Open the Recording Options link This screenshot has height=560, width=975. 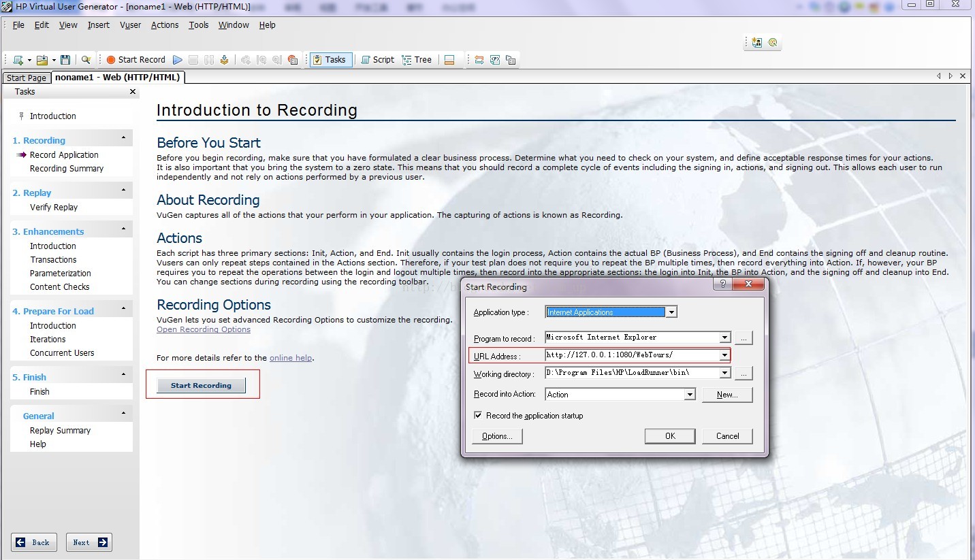[x=204, y=329]
